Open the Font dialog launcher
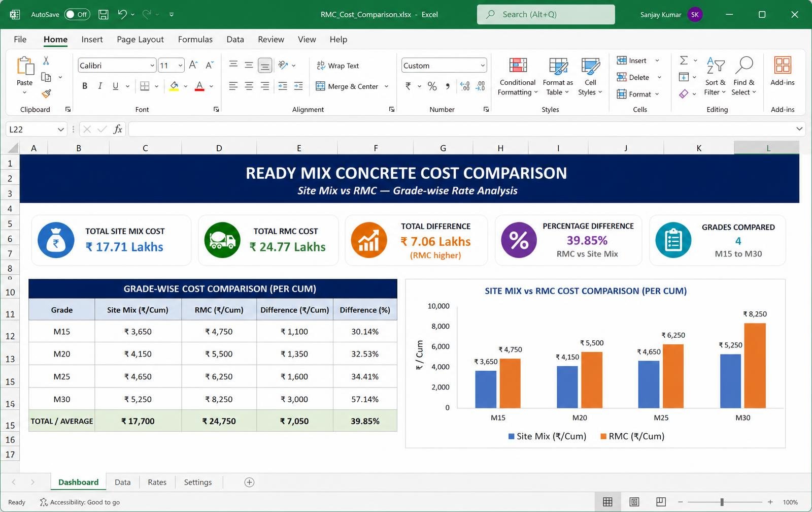 (216, 109)
